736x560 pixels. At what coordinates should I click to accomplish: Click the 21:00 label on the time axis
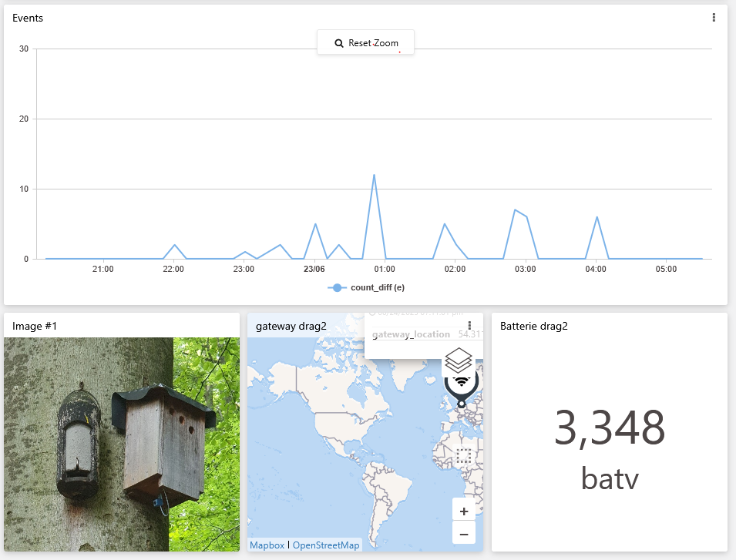[103, 269]
